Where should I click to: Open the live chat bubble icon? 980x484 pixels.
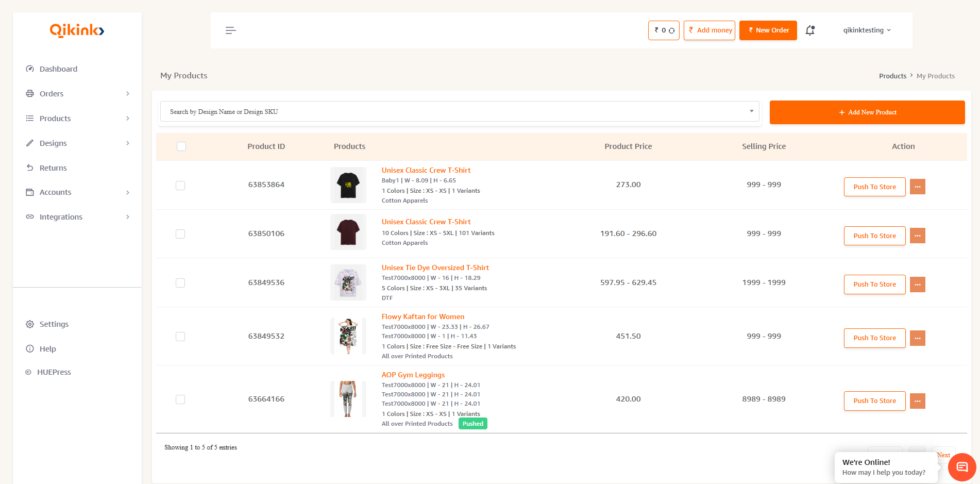[961, 467]
